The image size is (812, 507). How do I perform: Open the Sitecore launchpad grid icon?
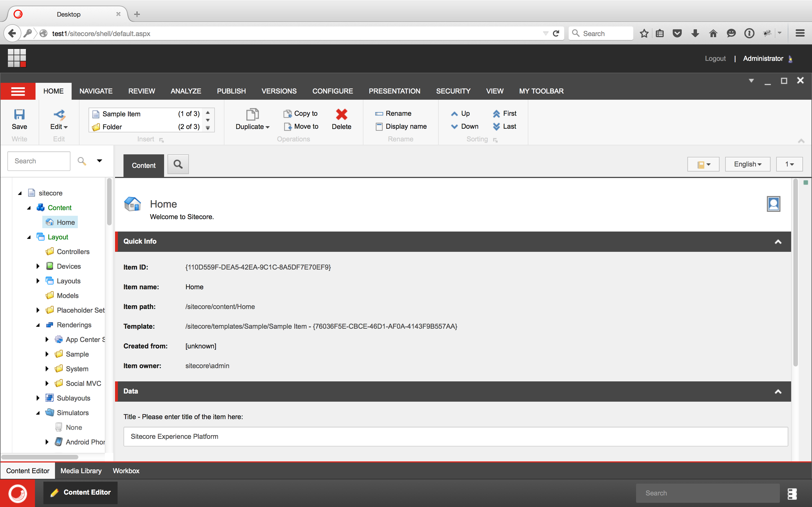pos(17,58)
